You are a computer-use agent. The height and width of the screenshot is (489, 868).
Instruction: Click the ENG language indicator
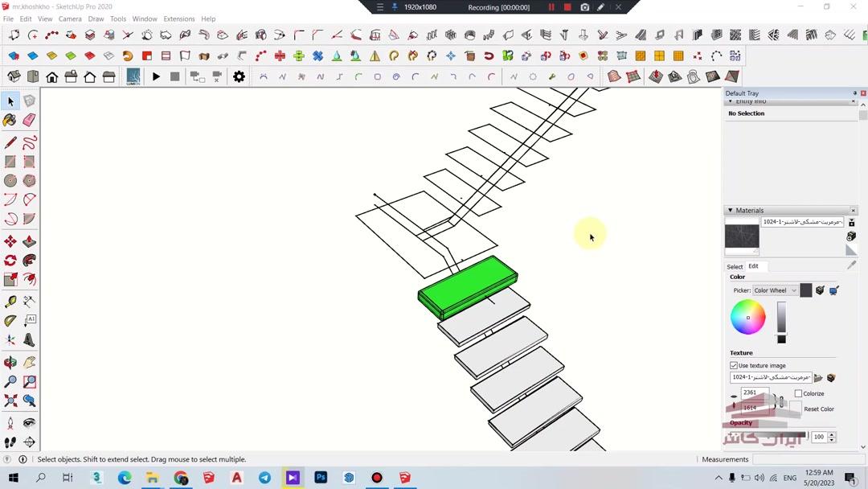point(790,478)
